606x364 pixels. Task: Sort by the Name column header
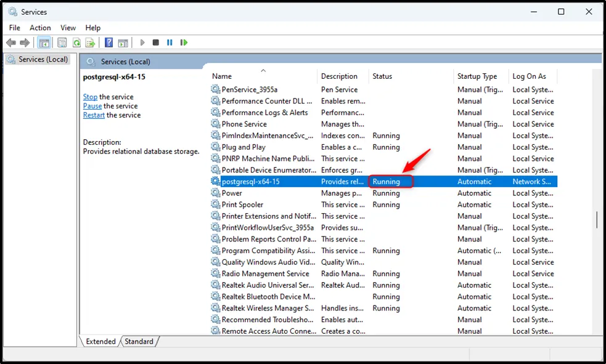222,76
